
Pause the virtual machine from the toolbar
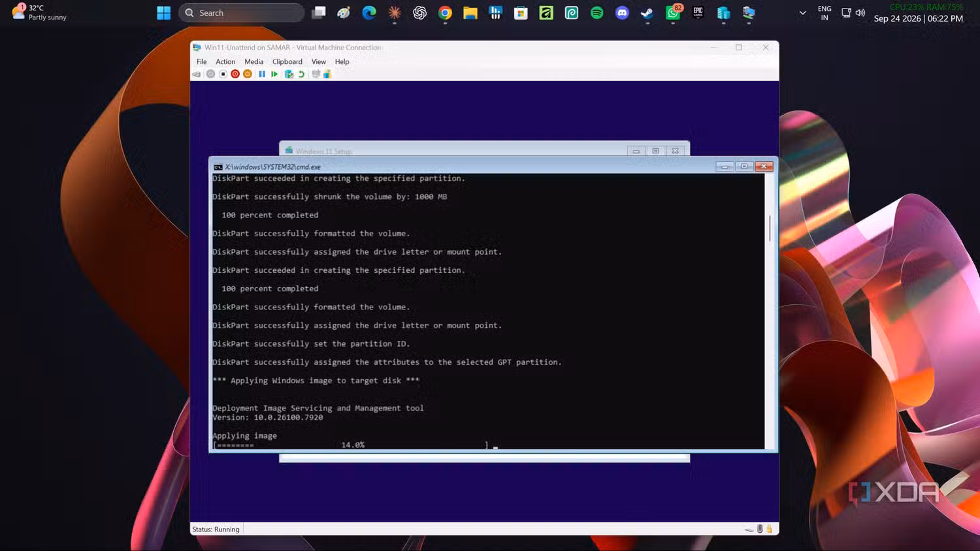pos(262,74)
